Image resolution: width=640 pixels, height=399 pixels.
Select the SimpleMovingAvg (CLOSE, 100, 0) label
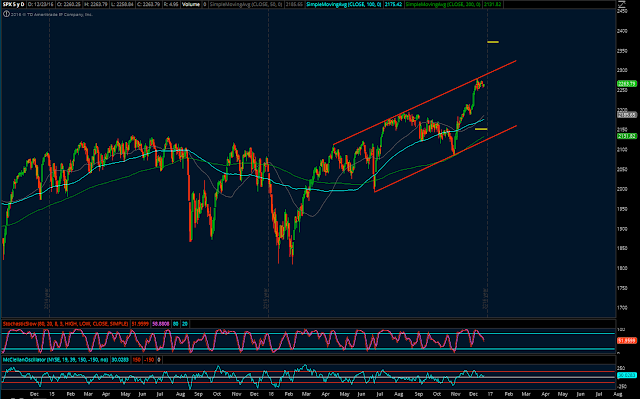point(343,4)
